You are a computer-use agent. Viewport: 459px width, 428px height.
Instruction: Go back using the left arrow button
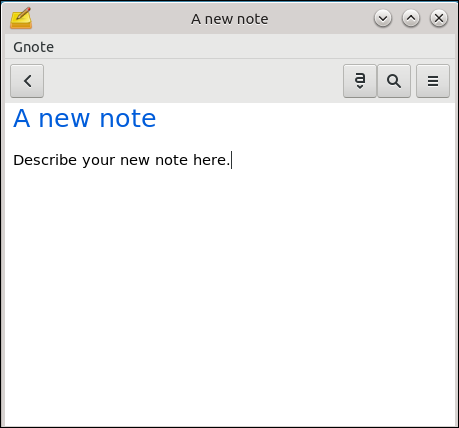point(27,81)
